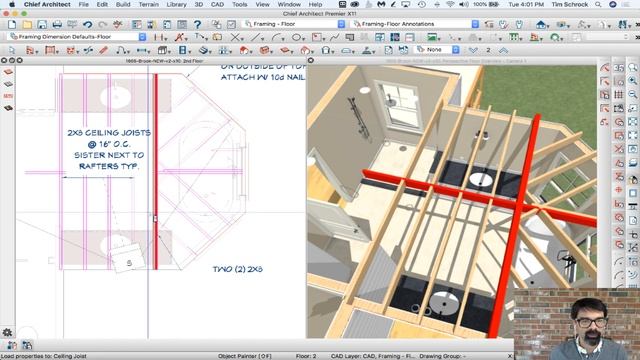Open the gear settings icon at bottom left
This screenshot has width=640, height=360.
(x=7, y=332)
